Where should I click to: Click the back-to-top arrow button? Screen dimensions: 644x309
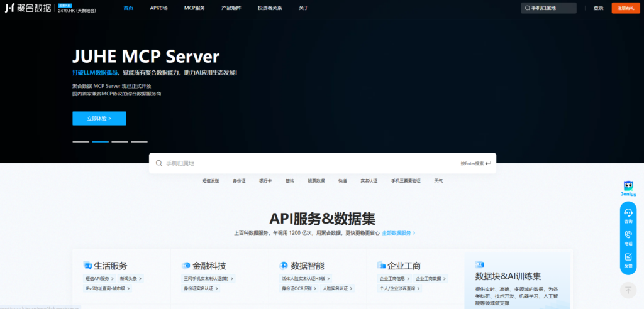(628, 290)
